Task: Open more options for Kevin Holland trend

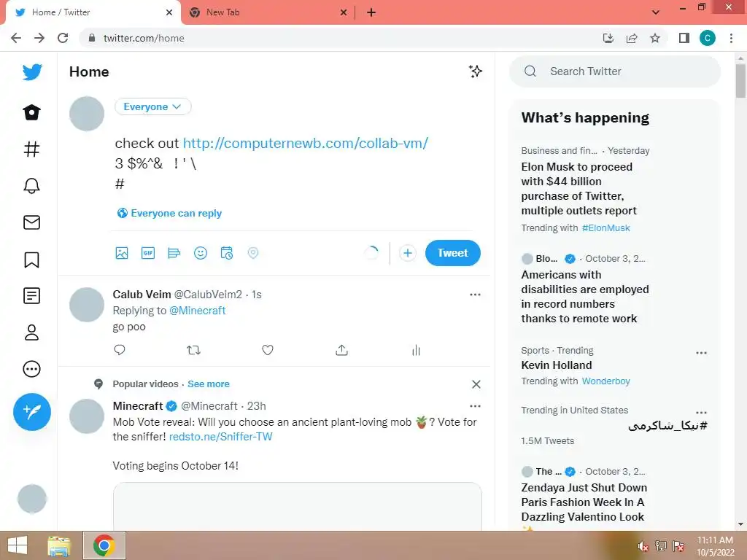Action: point(701,353)
